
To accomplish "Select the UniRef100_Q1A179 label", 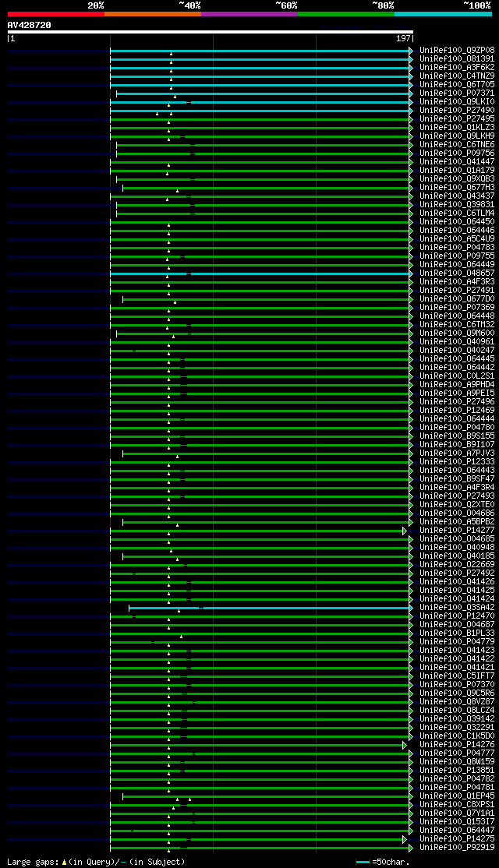I will click(x=457, y=171).
